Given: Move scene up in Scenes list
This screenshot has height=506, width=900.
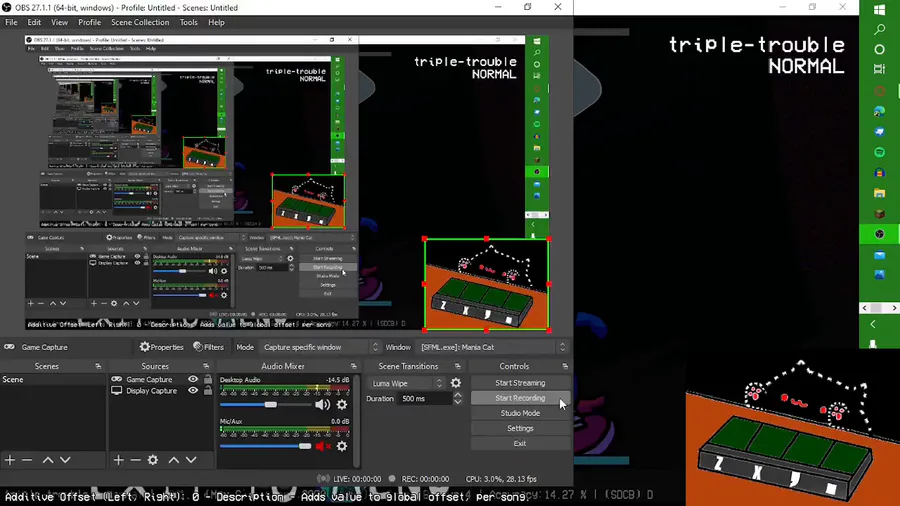Looking at the screenshot, I should coord(48,460).
